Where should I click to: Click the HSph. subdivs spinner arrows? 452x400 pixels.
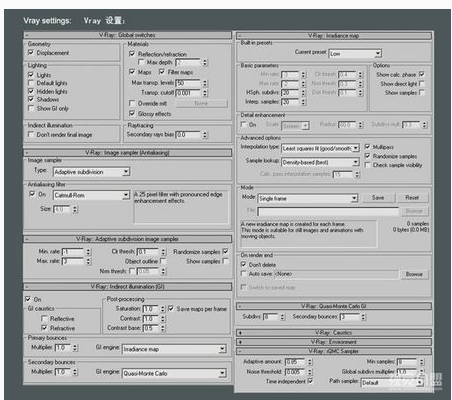303,93
